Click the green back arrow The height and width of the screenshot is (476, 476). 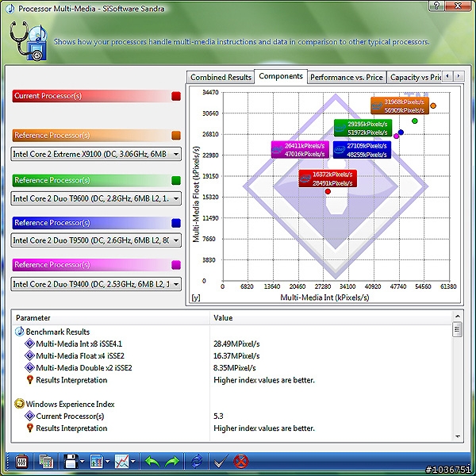click(x=152, y=462)
